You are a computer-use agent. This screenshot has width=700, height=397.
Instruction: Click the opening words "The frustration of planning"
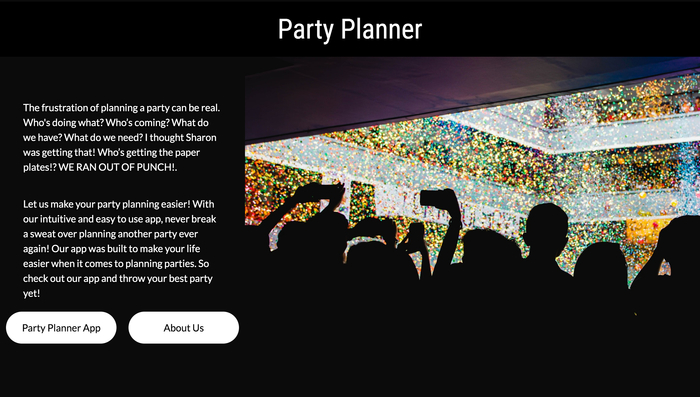[x=80, y=108]
